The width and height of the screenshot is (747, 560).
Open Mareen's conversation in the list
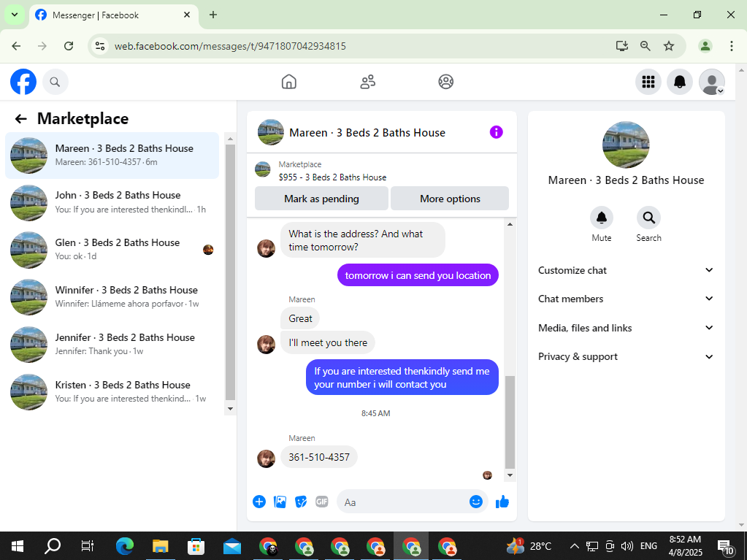(x=112, y=156)
